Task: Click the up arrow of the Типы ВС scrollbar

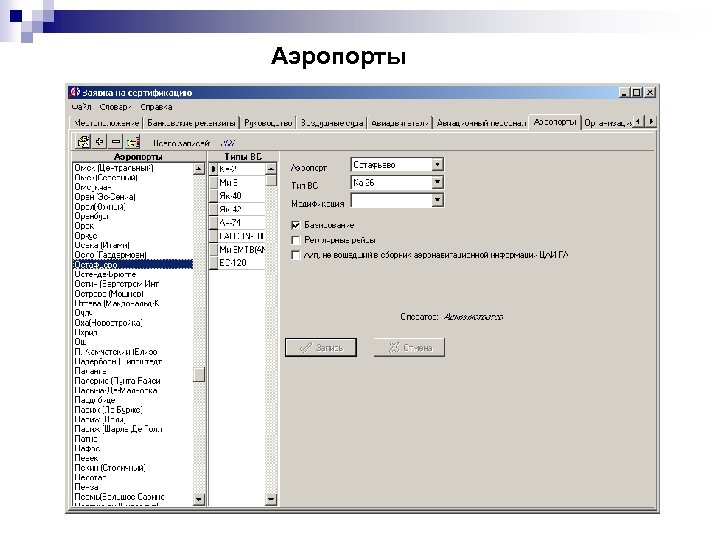Action: (271, 169)
